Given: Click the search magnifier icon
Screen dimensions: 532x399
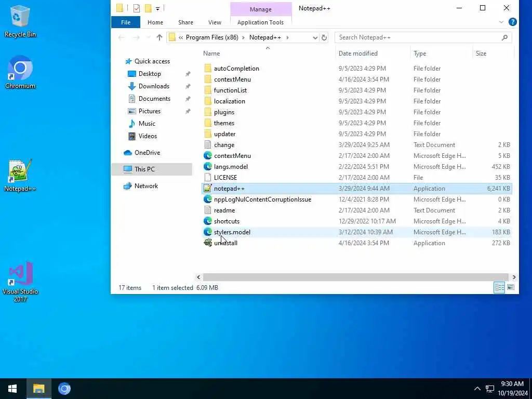Looking at the screenshot, I should 504,37.
